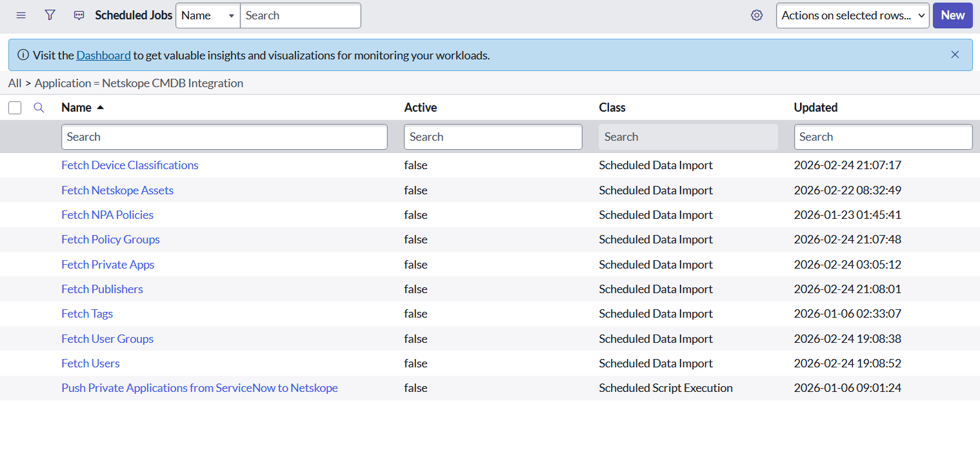Open Fetch Private Apps job
The height and width of the screenshot is (461, 980).
click(x=108, y=265)
